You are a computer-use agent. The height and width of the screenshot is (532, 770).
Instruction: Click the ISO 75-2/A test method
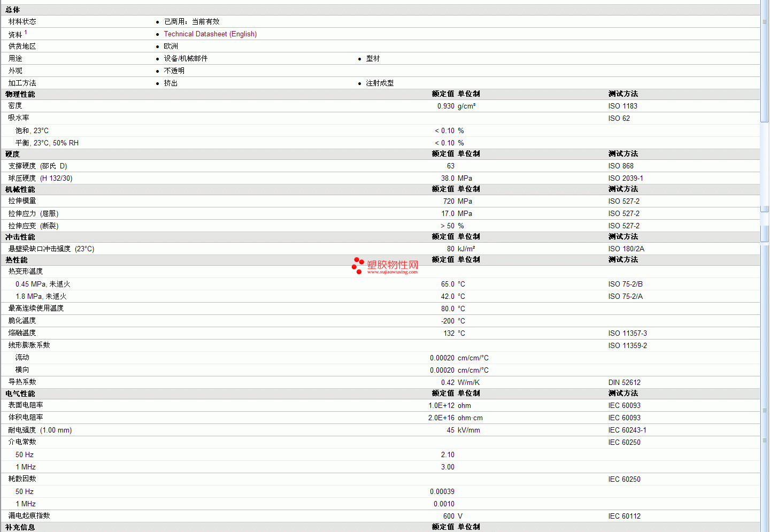(x=625, y=296)
